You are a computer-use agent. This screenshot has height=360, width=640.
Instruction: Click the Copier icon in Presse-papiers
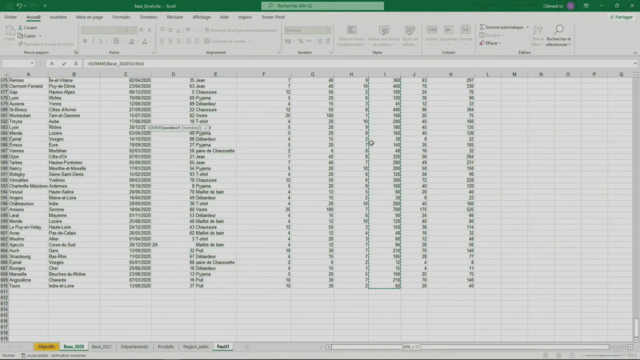tap(20, 36)
